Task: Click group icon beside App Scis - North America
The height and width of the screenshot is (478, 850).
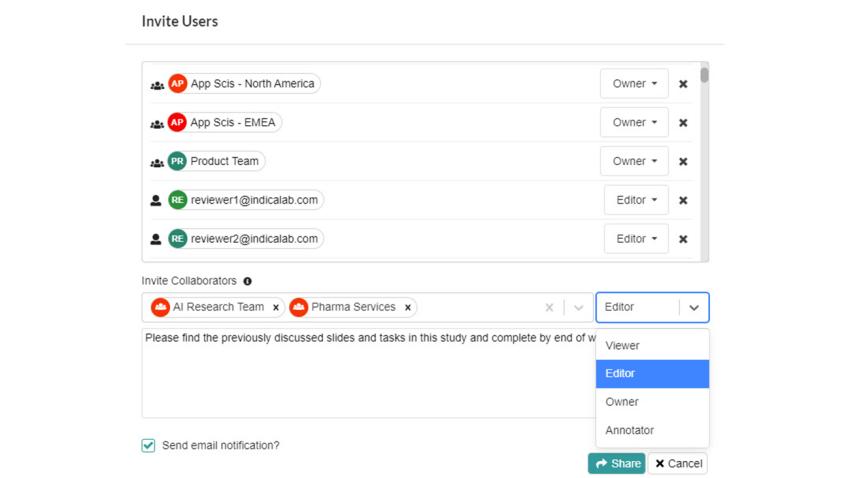Action: (x=157, y=85)
